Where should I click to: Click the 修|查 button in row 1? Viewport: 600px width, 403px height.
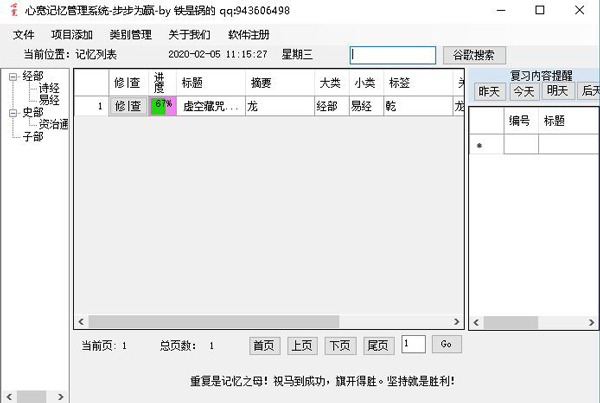click(128, 106)
